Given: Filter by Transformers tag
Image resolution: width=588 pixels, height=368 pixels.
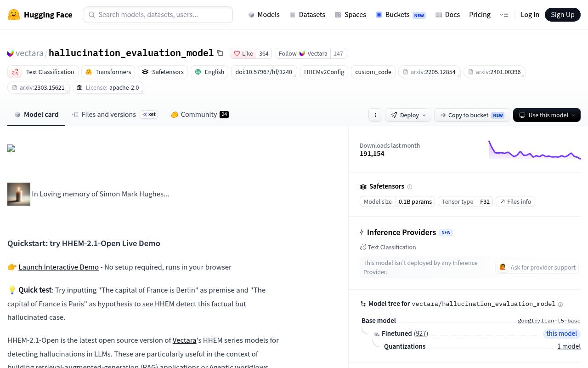Looking at the screenshot, I should (x=108, y=72).
